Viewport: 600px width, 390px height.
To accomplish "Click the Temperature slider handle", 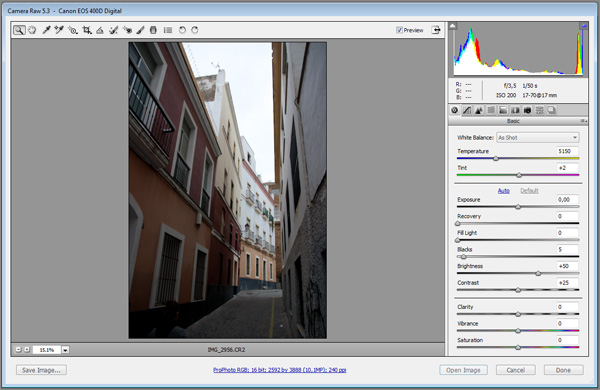I will 496,158.
